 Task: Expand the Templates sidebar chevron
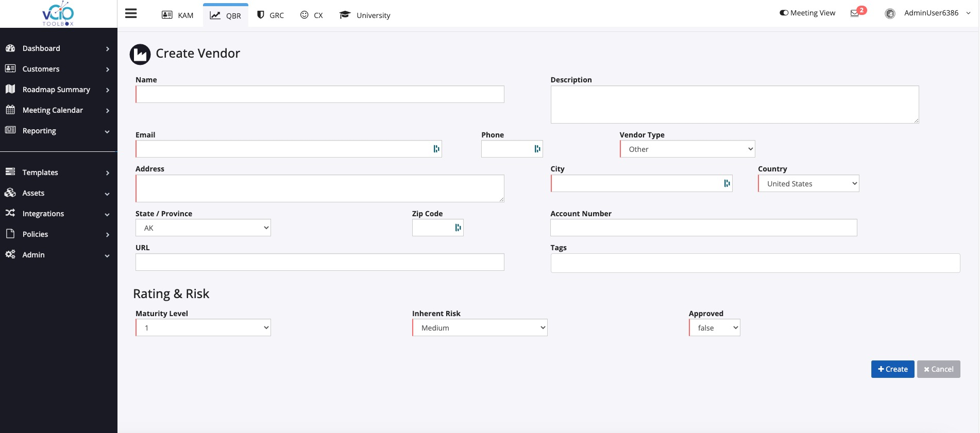[107, 173]
